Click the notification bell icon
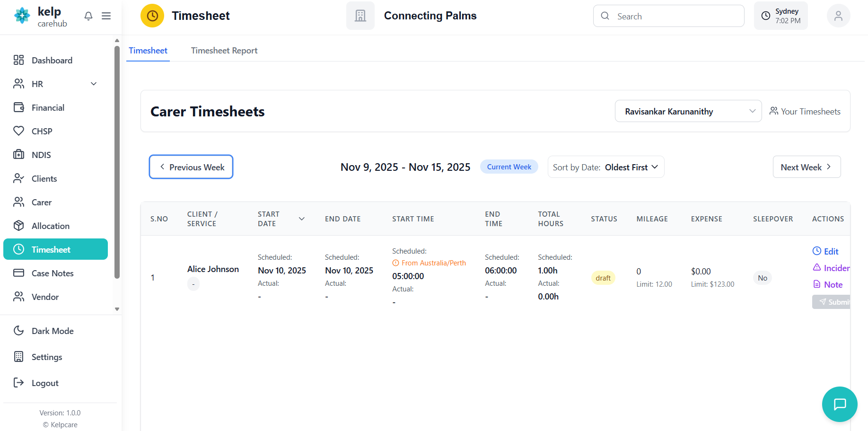The width and height of the screenshot is (868, 431). click(x=88, y=16)
